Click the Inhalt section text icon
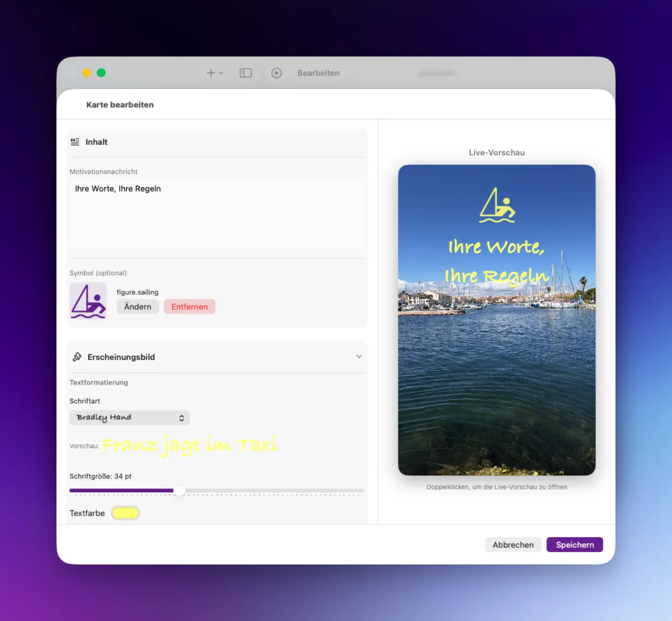672x621 pixels. coord(75,142)
